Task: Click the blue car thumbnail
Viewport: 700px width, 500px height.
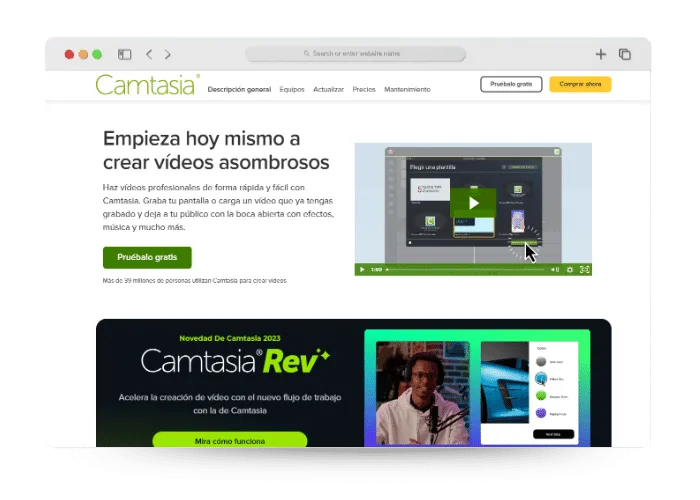Action: click(505, 382)
